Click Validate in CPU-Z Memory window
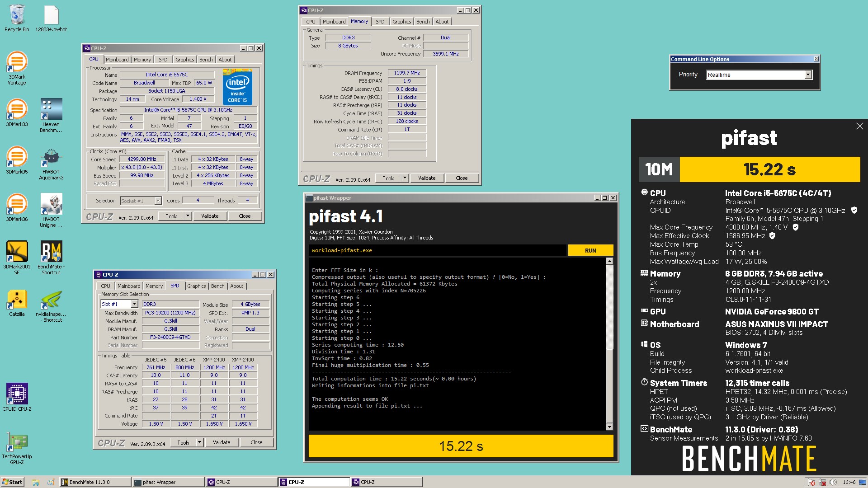This screenshot has height=488, width=868. (x=427, y=178)
